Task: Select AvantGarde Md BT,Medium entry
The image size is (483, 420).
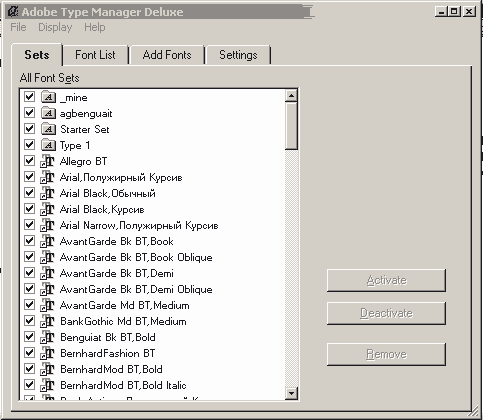Action: click(125, 305)
